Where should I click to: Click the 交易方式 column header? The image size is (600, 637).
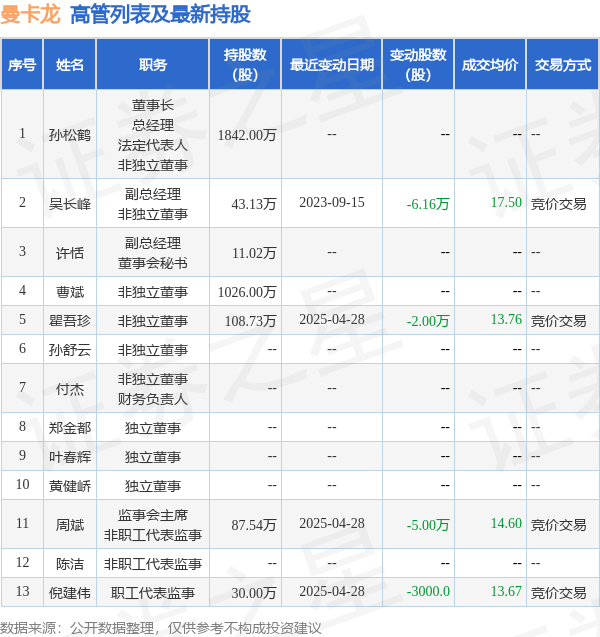coord(563,65)
